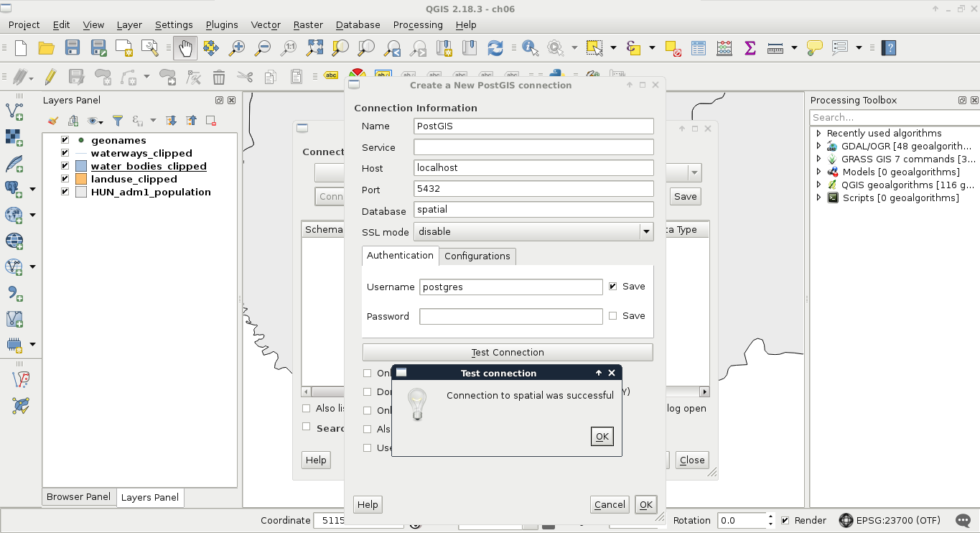Viewport: 980px width, 533px height.
Task: Click the Save Project floppy icon
Action: (73, 48)
